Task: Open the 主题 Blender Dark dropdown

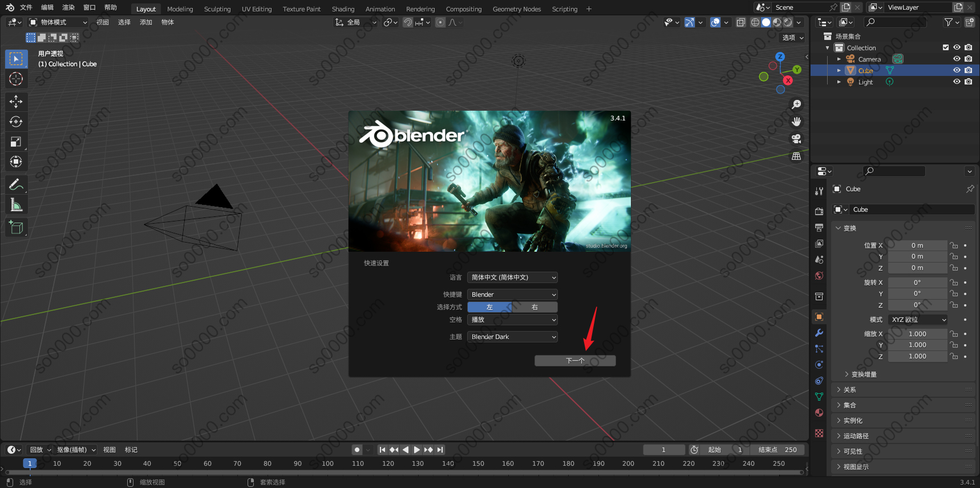Action: click(x=512, y=337)
